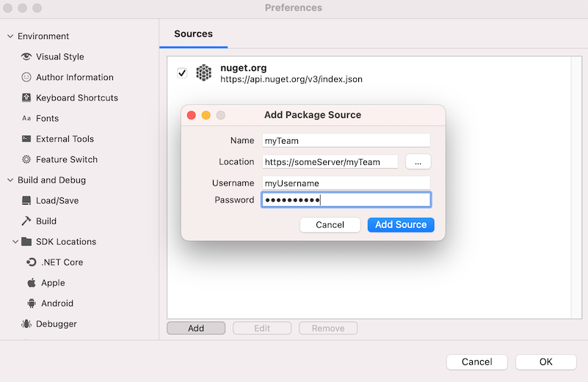The width and height of the screenshot is (588, 382).
Task: Click the External Tools terminal icon
Action: click(x=26, y=139)
